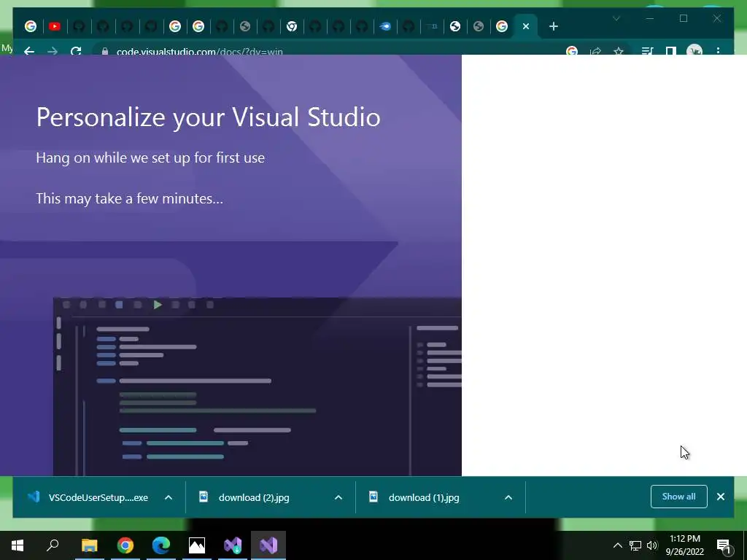Launch Microsoft Edge from the taskbar
This screenshot has width=747, height=560.
(161, 545)
